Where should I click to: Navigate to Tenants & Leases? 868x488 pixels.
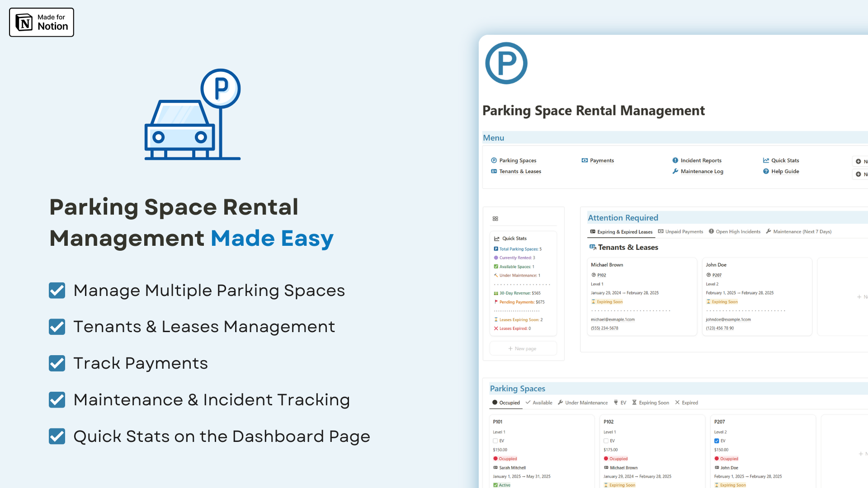(520, 172)
